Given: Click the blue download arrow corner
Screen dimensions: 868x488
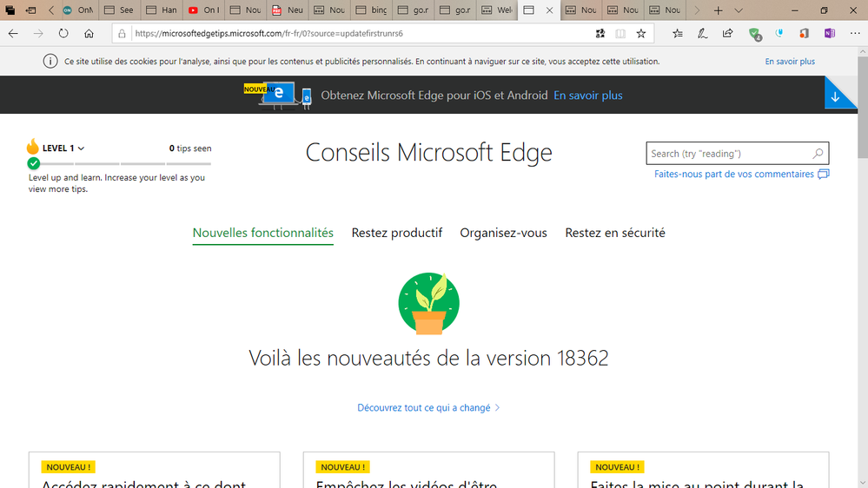Looking at the screenshot, I should pos(838,96).
